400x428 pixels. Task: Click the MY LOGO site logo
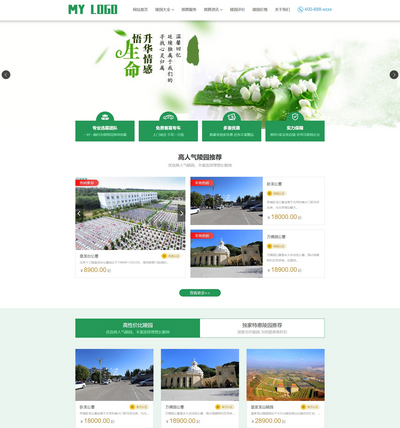click(x=93, y=9)
